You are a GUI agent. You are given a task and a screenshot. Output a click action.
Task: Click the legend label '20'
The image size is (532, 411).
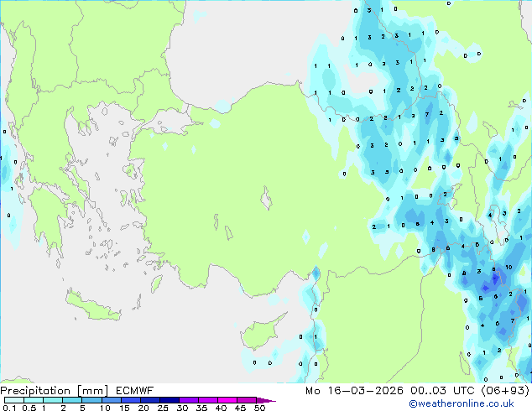click(143, 408)
